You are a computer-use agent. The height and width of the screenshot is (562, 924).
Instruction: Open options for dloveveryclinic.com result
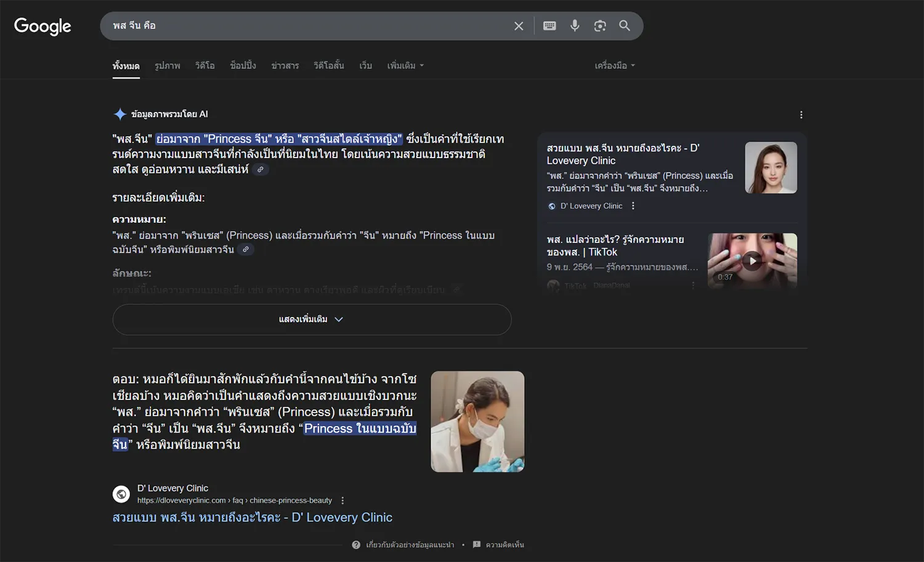point(342,500)
